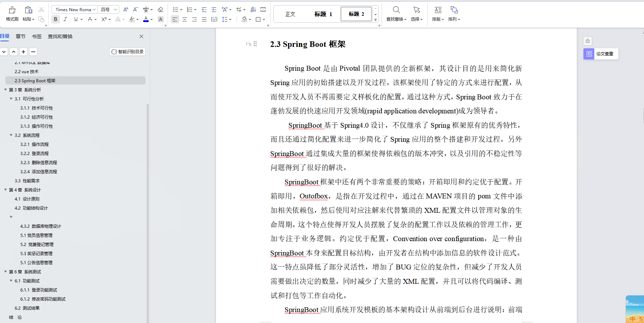Promote outline level with up arrow button
The image size is (644, 323).
(14, 52)
